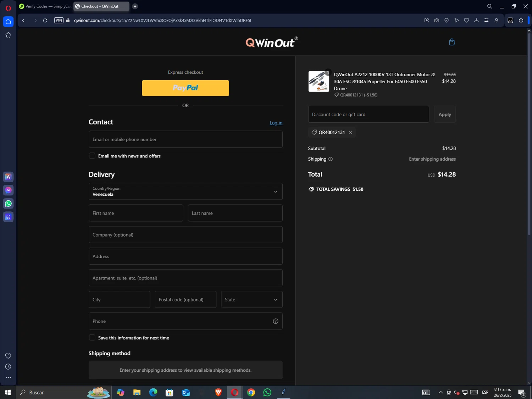Viewport: 532px width, 399px height.
Task: Enable Email me with news and offers
Action: click(x=92, y=156)
